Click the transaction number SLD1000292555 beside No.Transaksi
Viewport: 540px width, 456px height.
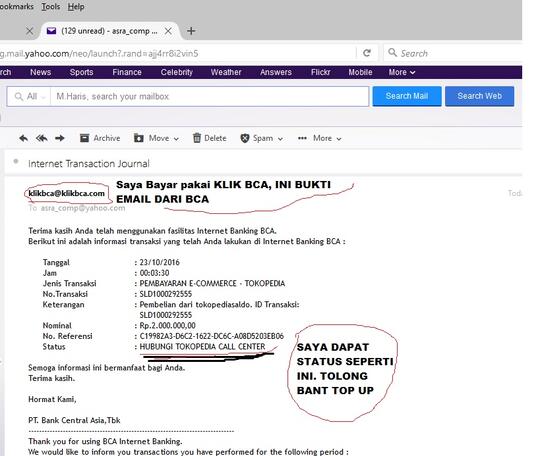166,294
